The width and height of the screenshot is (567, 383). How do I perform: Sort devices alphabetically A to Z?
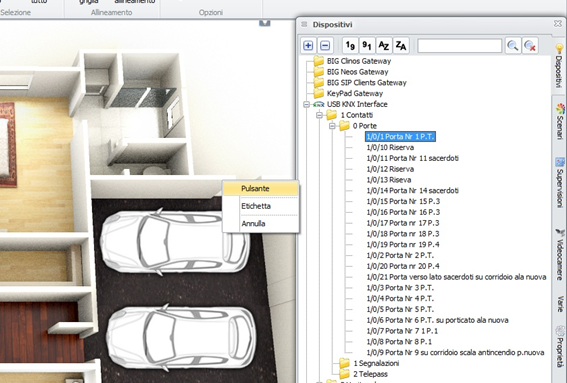coord(384,46)
